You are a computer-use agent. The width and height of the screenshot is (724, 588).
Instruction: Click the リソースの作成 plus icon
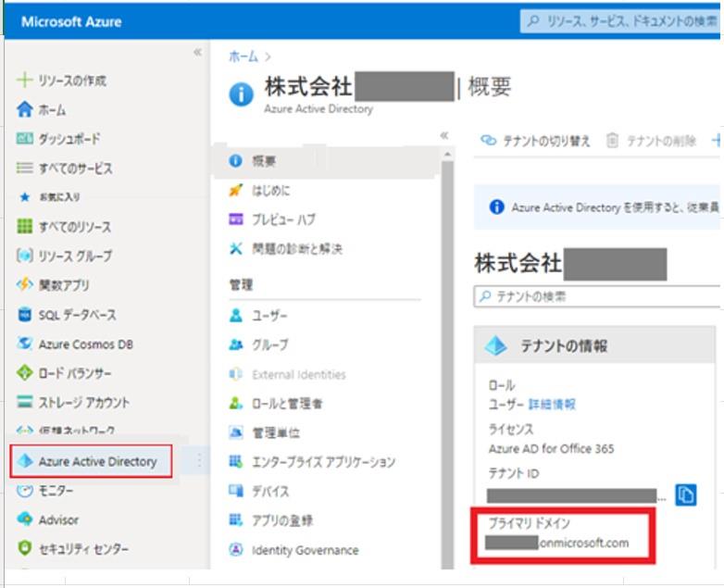coord(24,80)
